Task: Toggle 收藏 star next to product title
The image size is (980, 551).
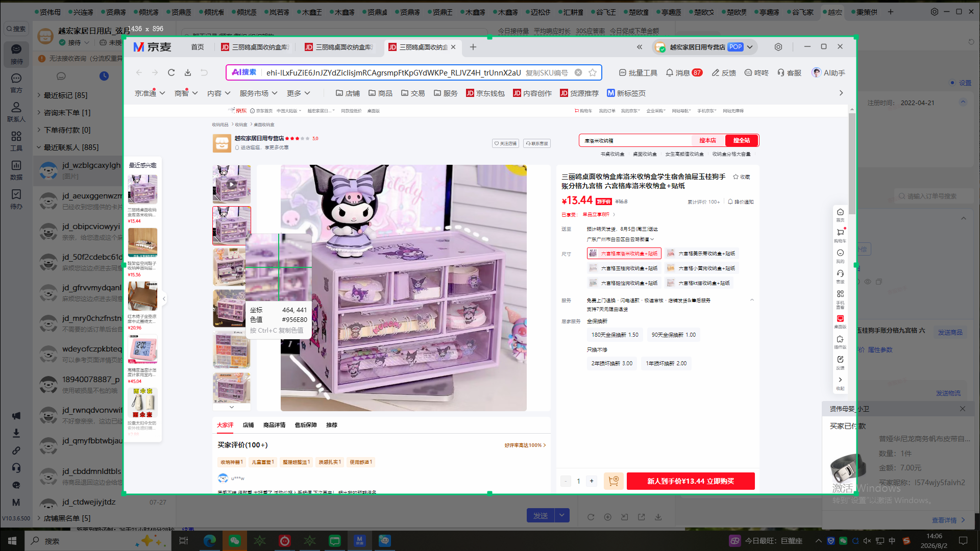Action: 742,177
